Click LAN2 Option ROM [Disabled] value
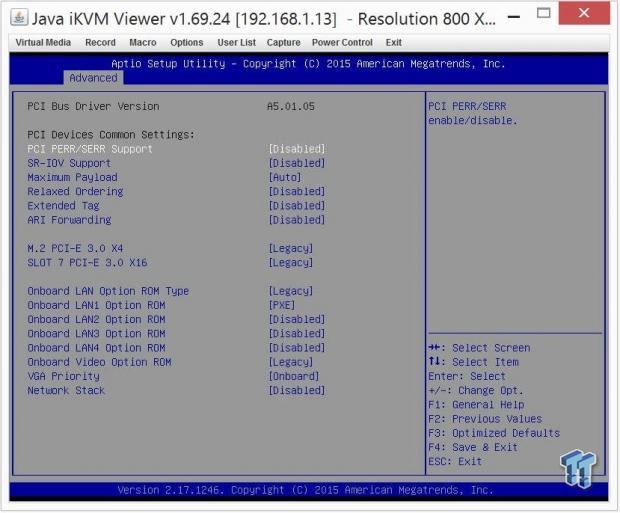Screen dimensions: 620x513 (297, 320)
